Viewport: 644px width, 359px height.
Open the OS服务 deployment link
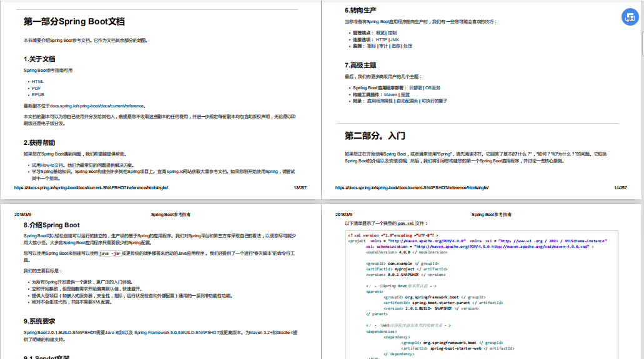tap(432, 88)
